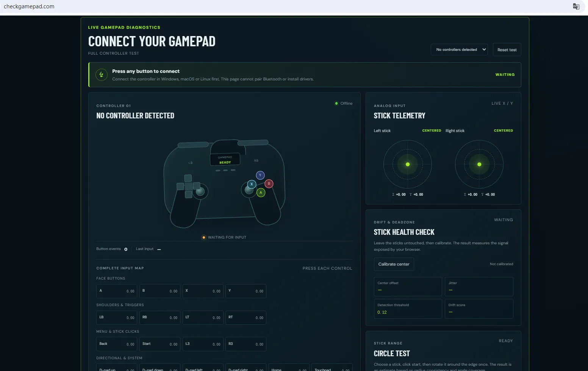588x371 pixels.
Task: Click the LT trigger input cell
Action: point(203,318)
